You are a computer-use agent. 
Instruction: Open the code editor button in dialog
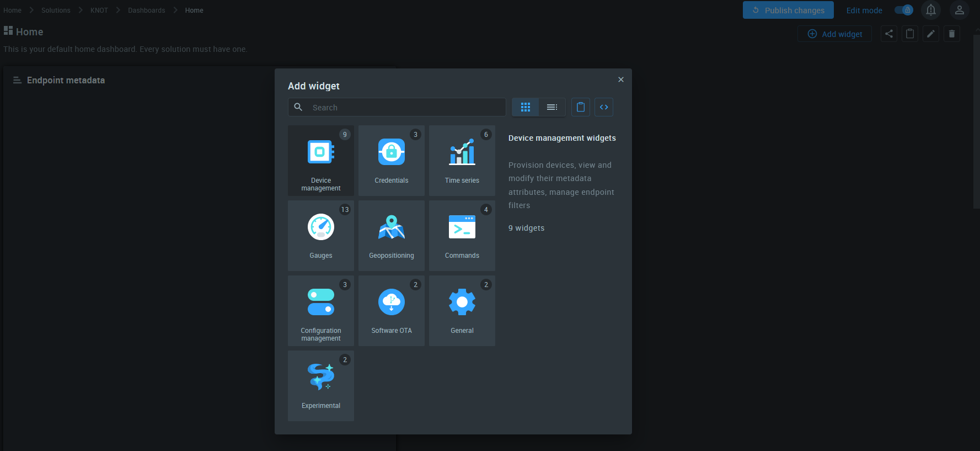(604, 107)
